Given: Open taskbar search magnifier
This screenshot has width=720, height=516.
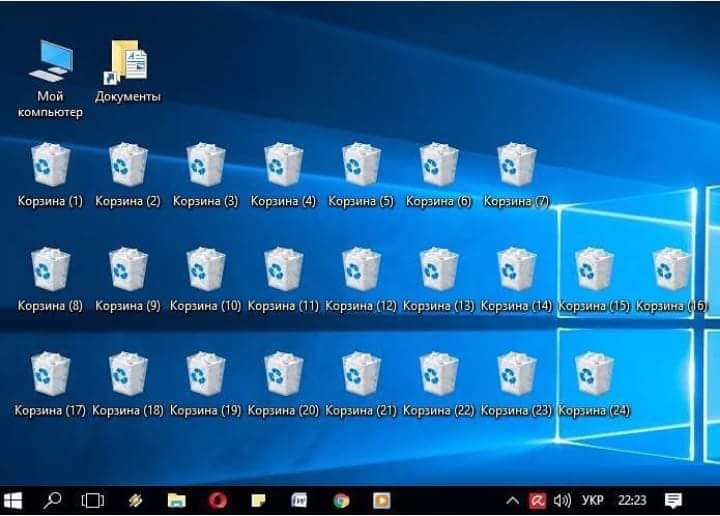Looking at the screenshot, I should pos(52,500).
